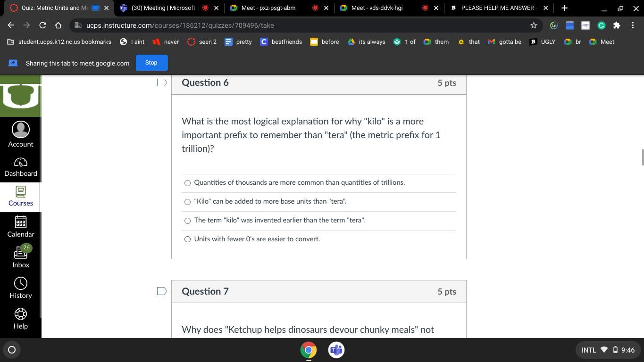Select 'Quantities of thousands are more common' answer
Viewport: 644px width, 362px height.
point(187,183)
